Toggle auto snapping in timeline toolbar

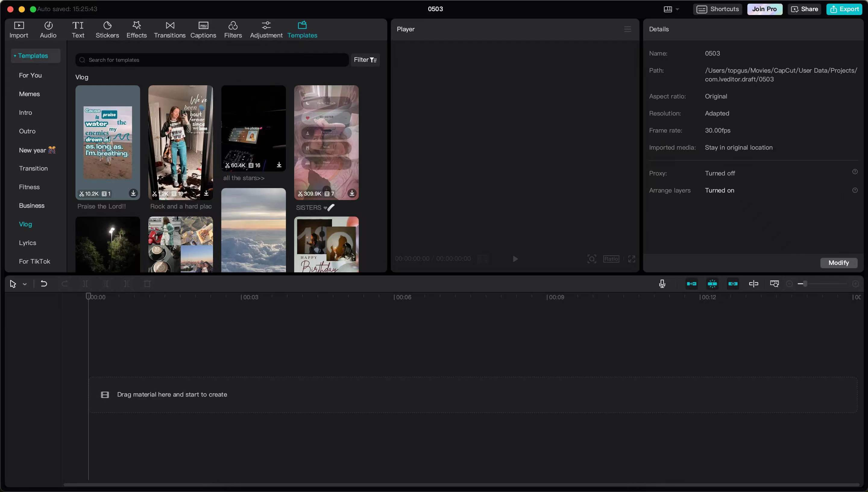point(712,284)
